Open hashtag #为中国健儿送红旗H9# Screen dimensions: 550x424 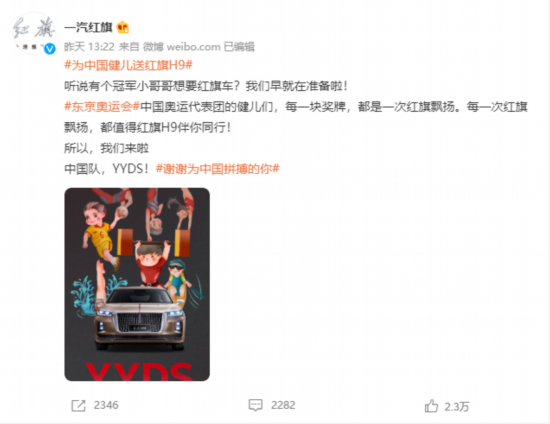pos(129,65)
